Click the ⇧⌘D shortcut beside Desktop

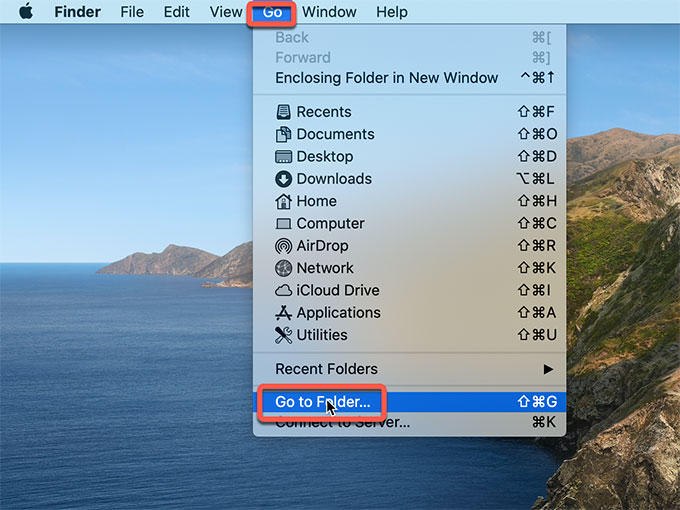537,157
